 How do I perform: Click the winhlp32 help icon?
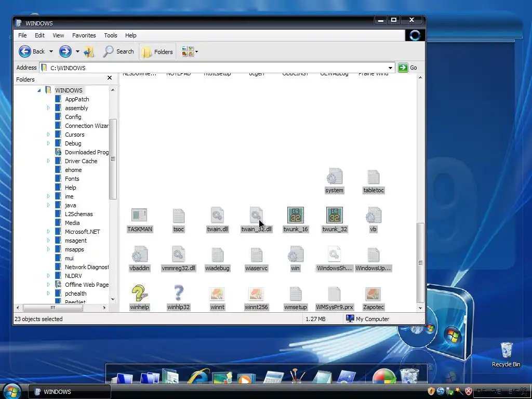179,293
